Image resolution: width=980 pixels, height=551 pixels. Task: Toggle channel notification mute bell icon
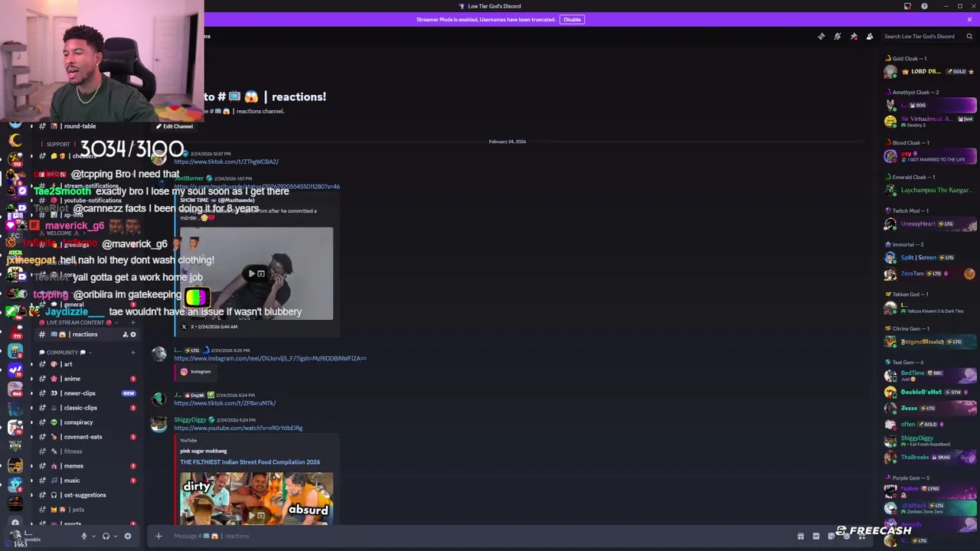pyautogui.click(x=838, y=36)
